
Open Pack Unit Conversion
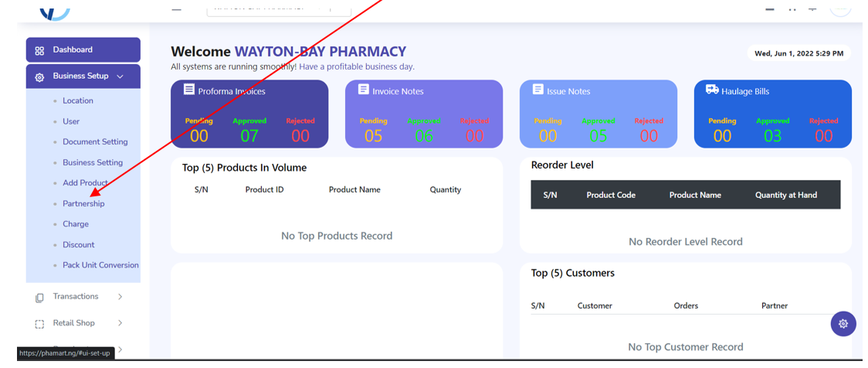click(100, 265)
